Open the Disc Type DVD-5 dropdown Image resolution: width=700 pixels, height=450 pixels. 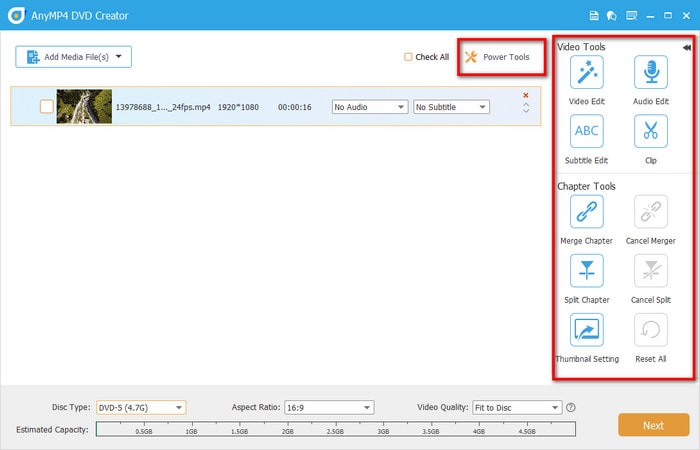pos(140,408)
